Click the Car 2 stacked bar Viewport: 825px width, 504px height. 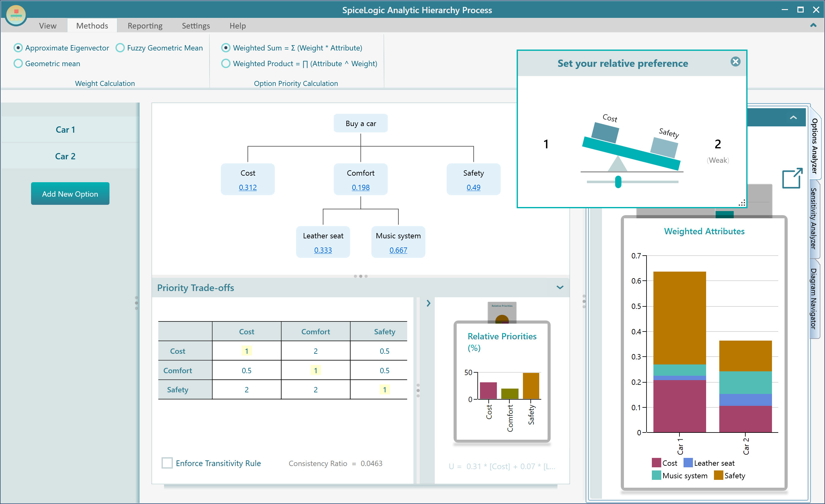tap(745, 386)
